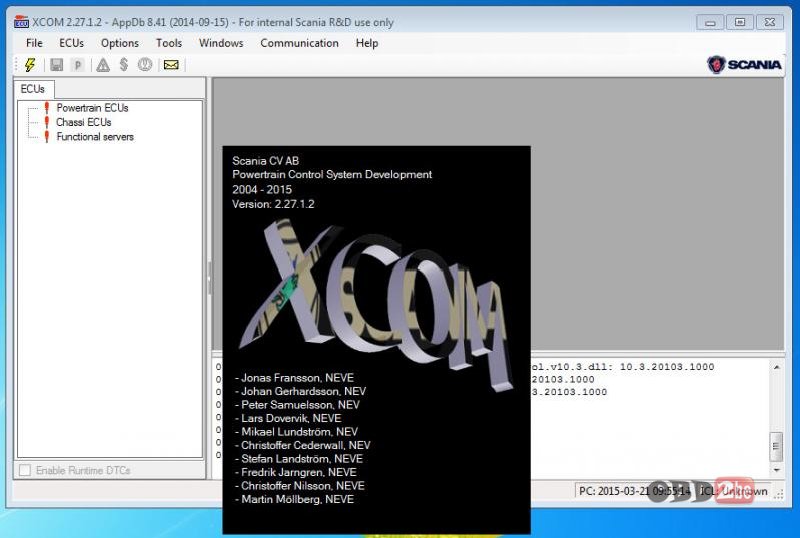Image resolution: width=800 pixels, height=538 pixels.
Task: Click 'Lars Dovervik, NEVE' credit line
Action: [288, 419]
